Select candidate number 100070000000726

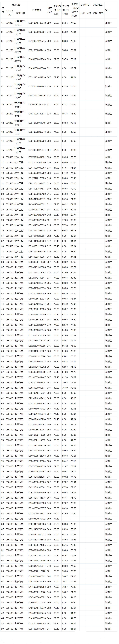pos(36,141)
